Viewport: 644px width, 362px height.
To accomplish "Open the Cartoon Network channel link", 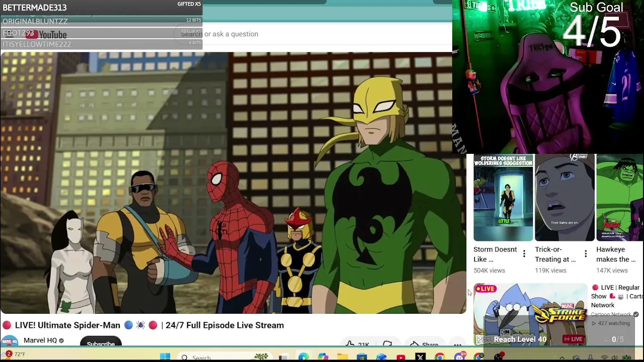I will pyautogui.click(x=611, y=314).
